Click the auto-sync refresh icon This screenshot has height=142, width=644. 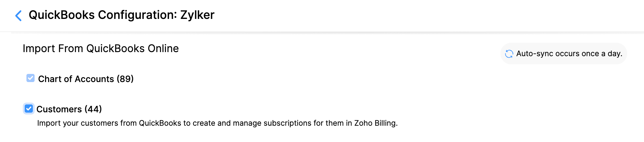(509, 54)
